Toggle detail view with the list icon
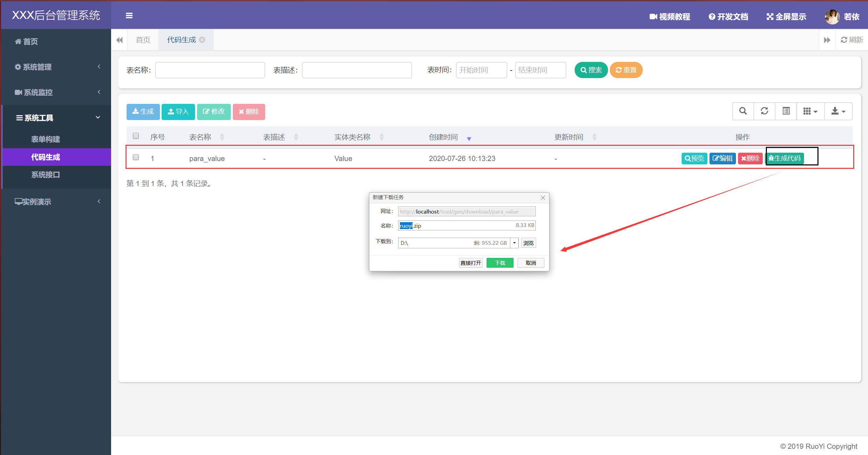The height and width of the screenshot is (455, 868). tap(785, 111)
